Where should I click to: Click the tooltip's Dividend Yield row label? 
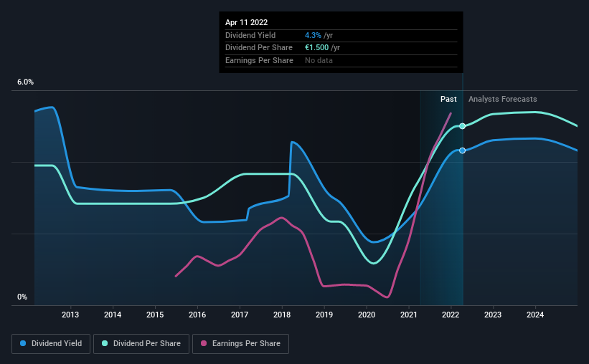[x=250, y=35]
